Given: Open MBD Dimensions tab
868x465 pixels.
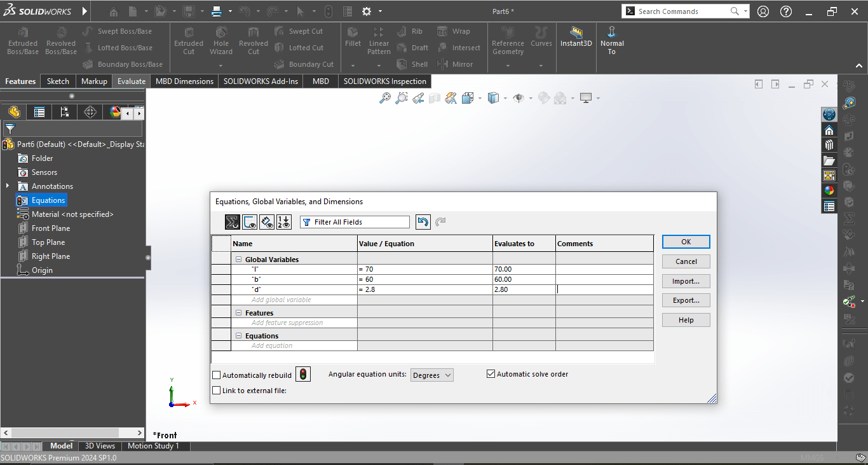Looking at the screenshot, I should [185, 81].
